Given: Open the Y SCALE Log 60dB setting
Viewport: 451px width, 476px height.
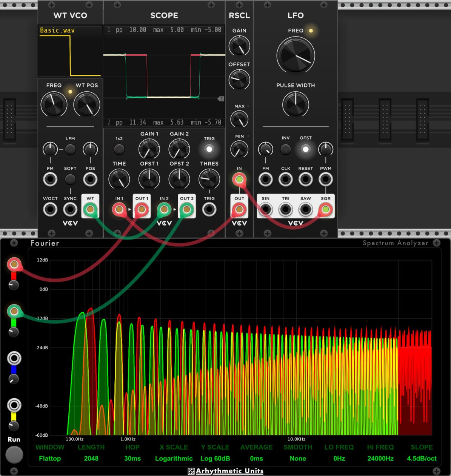Looking at the screenshot, I should (x=215, y=453).
